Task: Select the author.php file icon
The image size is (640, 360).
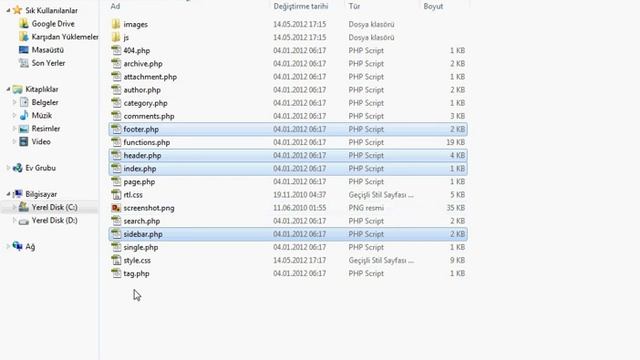Action: tap(116, 89)
